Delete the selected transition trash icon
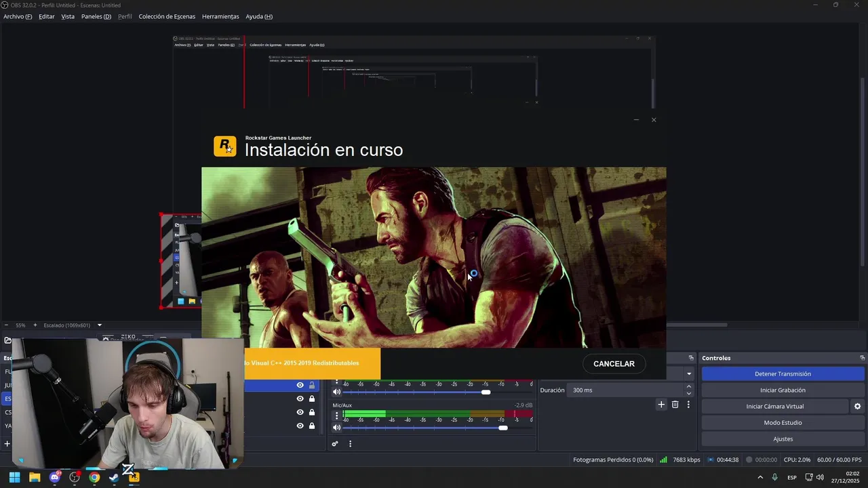 pyautogui.click(x=675, y=405)
